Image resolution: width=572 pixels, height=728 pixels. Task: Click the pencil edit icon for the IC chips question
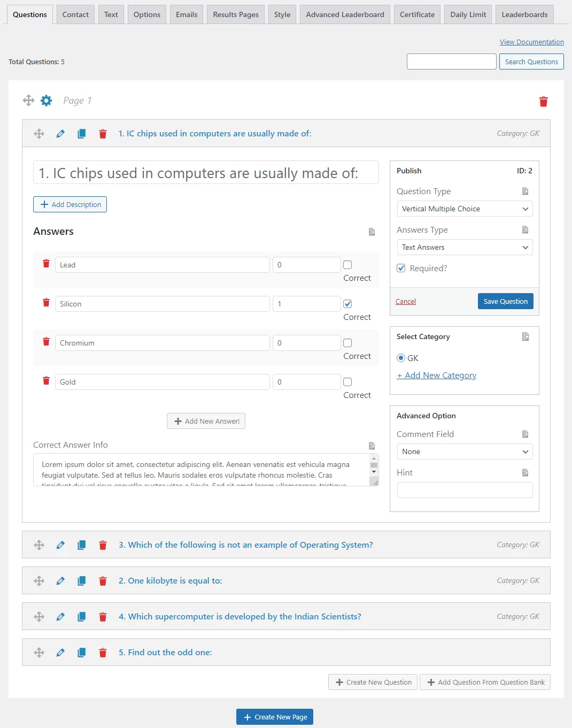pos(60,134)
